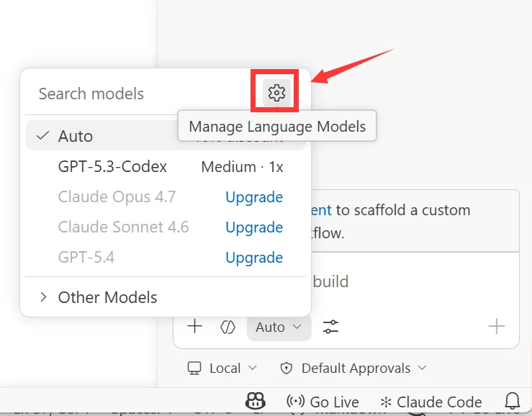Viewport: 532px width, 416px height.
Task: Click the Search models input field
Action: [137, 94]
